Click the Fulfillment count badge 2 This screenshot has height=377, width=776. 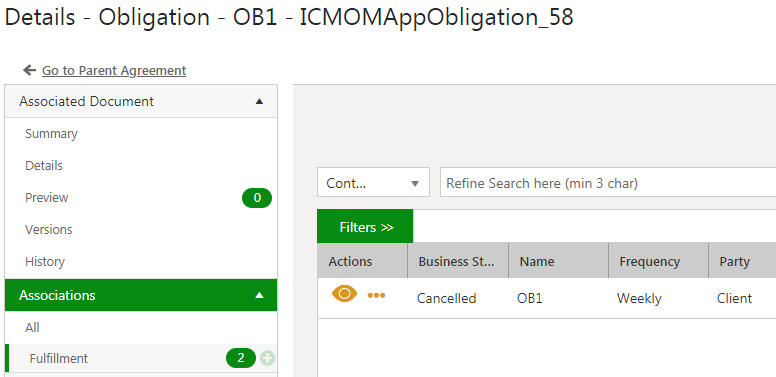coord(241,358)
